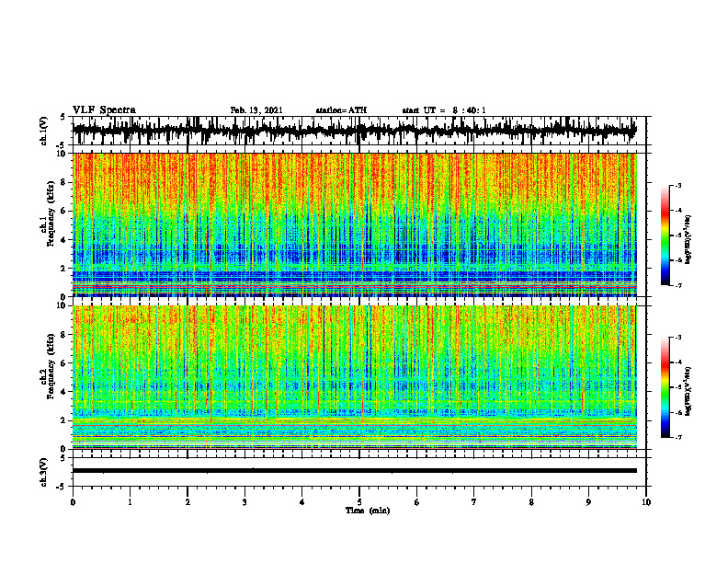Screen dimensions: 728x563
Task: Click the time axis tick label "1"
Action: coord(130,502)
